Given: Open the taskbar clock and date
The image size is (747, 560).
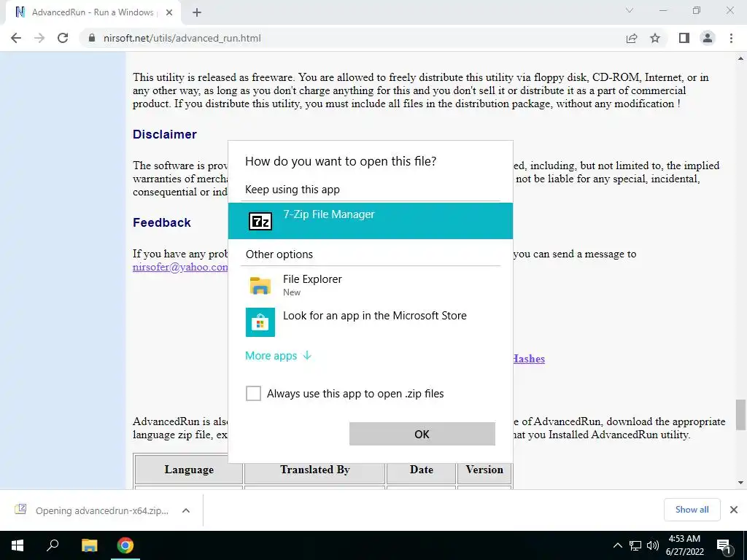Looking at the screenshot, I should click(684, 545).
